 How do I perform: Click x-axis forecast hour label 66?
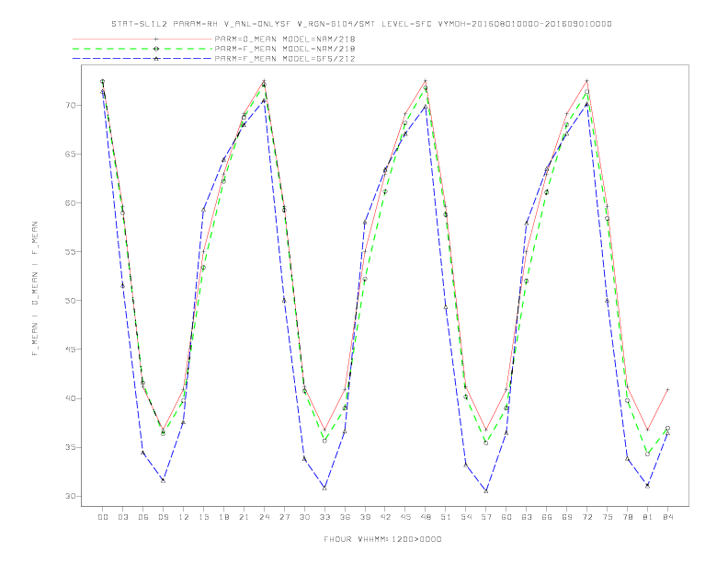tap(547, 517)
